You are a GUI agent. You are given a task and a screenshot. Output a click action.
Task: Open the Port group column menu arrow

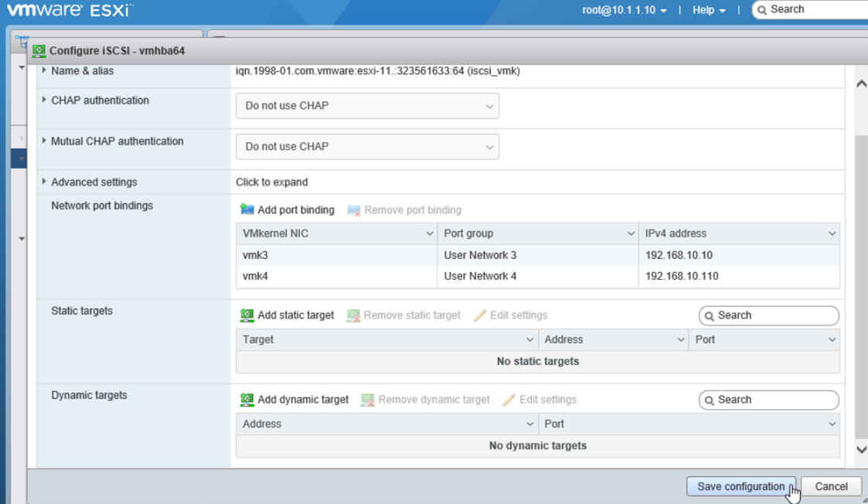tap(630, 233)
